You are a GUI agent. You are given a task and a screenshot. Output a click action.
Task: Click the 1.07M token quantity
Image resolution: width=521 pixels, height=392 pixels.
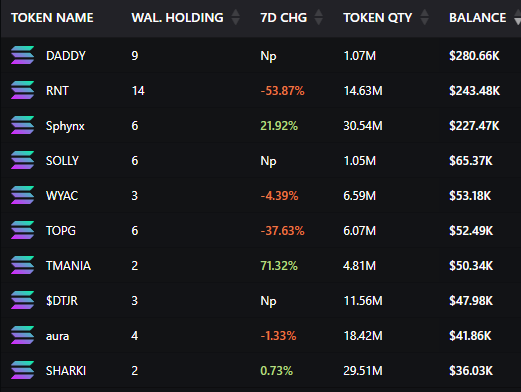[x=360, y=56]
